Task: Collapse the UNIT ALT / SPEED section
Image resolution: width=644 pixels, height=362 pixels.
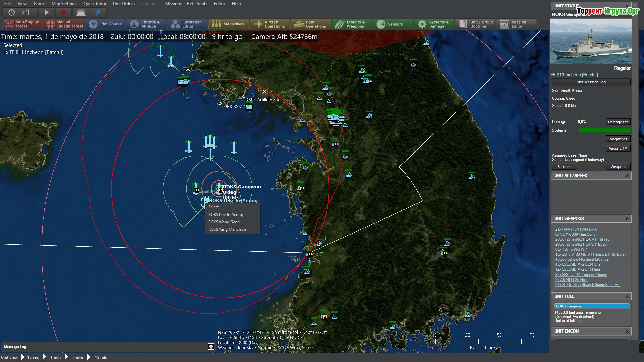Action: click(x=627, y=176)
